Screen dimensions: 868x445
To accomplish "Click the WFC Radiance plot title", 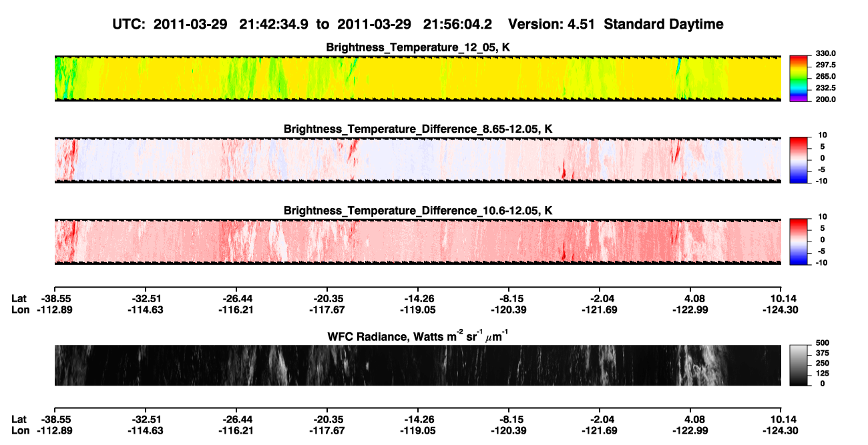I will click(x=418, y=336).
